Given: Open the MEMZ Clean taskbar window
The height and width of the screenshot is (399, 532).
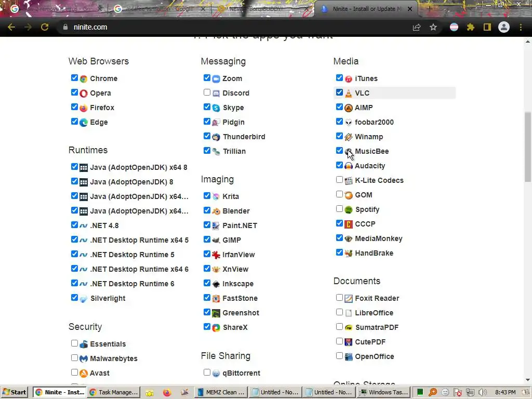Looking at the screenshot, I should click(x=221, y=392).
